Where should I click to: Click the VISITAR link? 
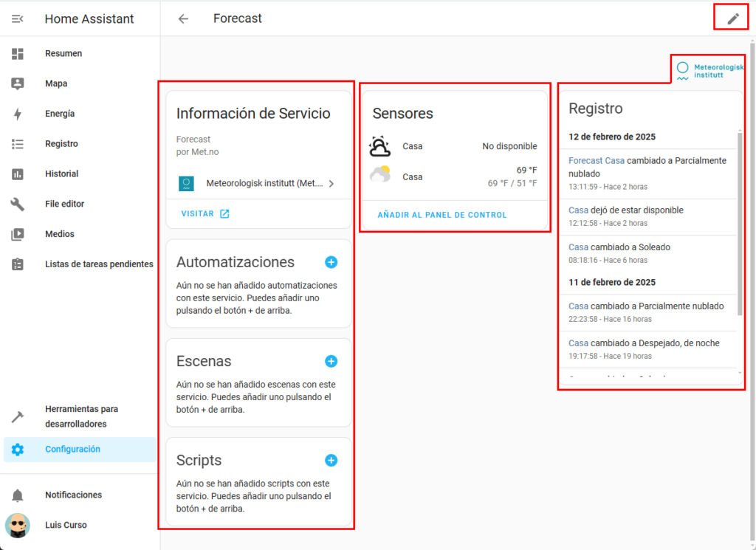click(x=205, y=214)
